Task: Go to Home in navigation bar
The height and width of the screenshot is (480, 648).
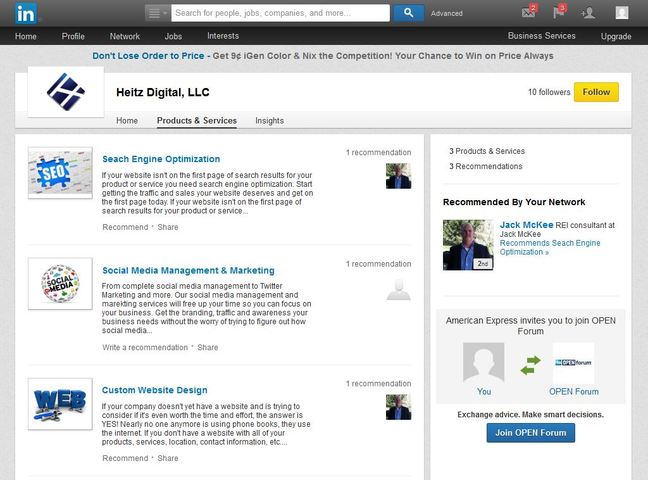Action: pos(26,36)
